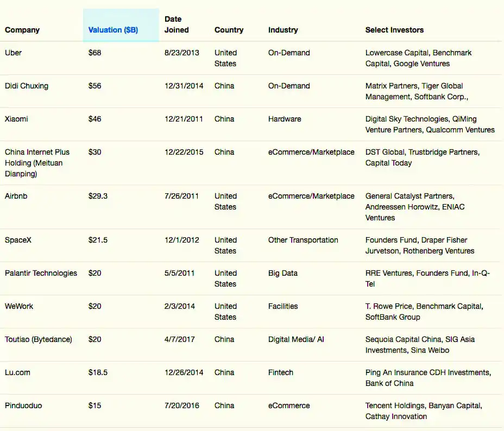Select the Industry column header

(283, 30)
